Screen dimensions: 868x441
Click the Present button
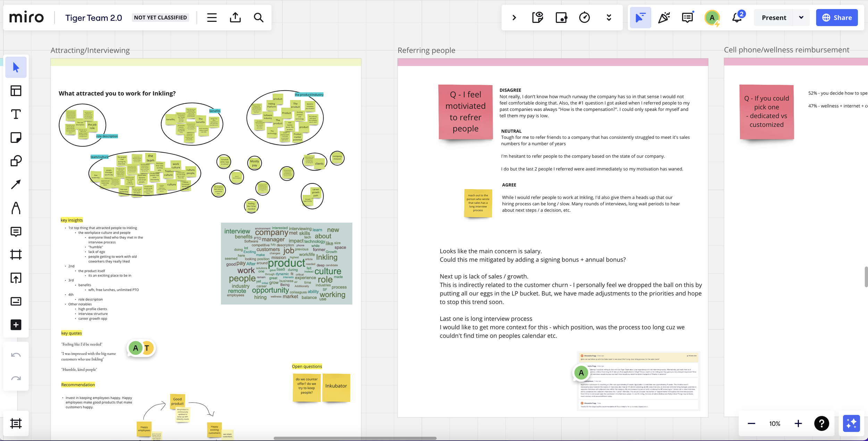point(774,18)
